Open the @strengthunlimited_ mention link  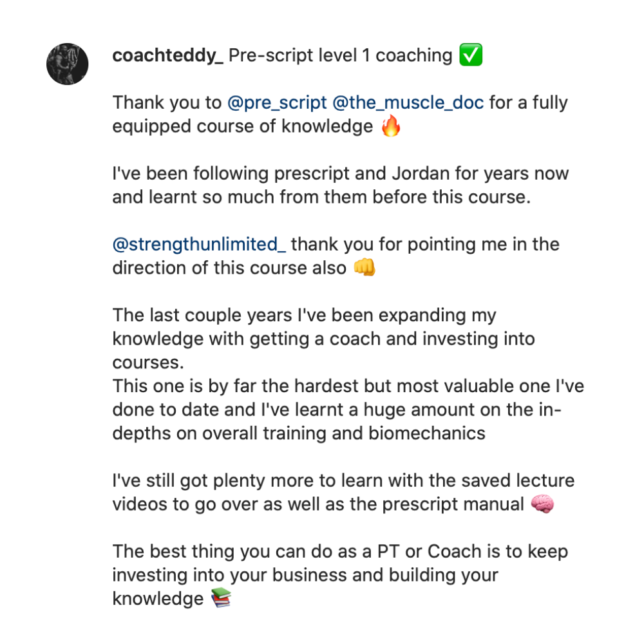(199, 245)
